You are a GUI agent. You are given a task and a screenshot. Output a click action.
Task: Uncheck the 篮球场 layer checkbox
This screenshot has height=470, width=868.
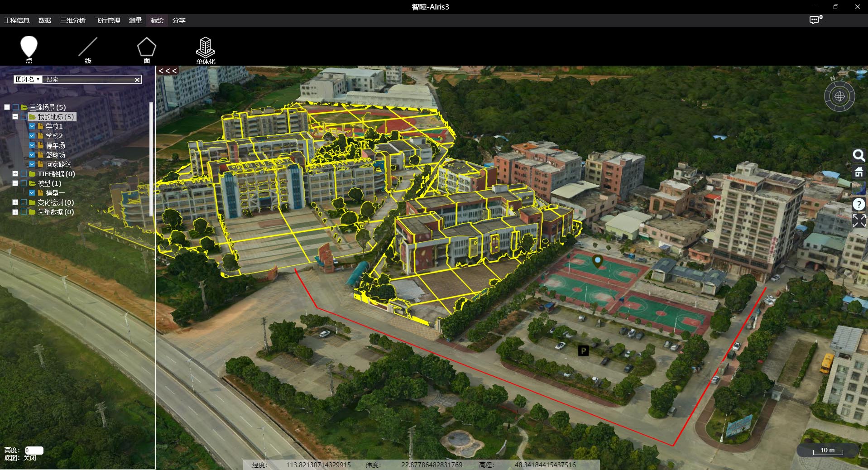32,155
